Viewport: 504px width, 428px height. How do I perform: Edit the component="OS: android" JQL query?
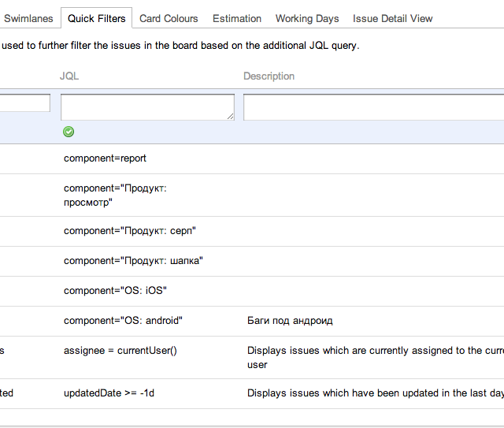click(124, 321)
